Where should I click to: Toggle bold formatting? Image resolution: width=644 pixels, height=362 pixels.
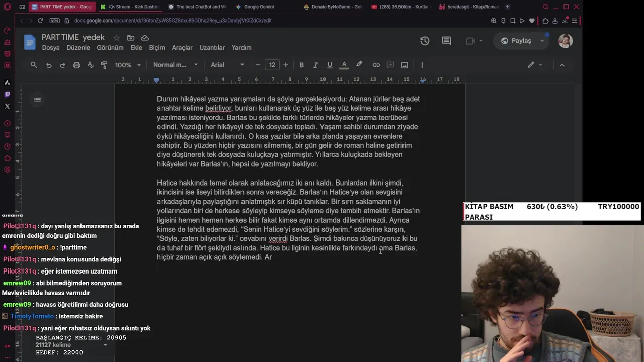(301, 65)
